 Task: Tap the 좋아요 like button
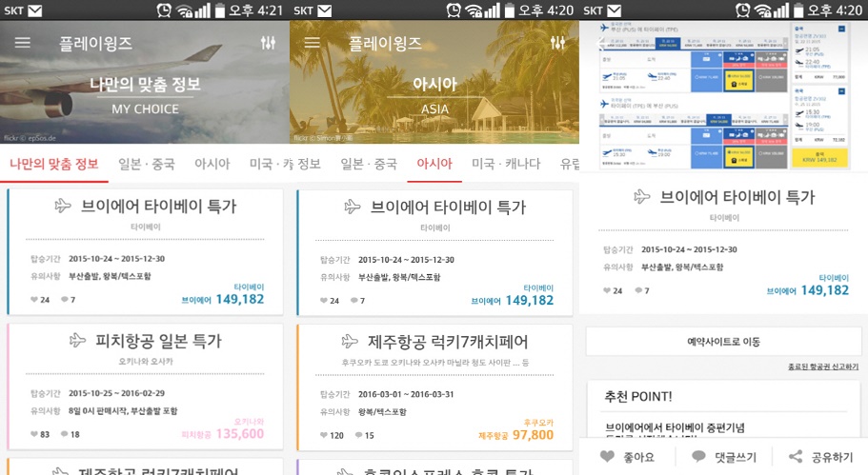[627, 457]
